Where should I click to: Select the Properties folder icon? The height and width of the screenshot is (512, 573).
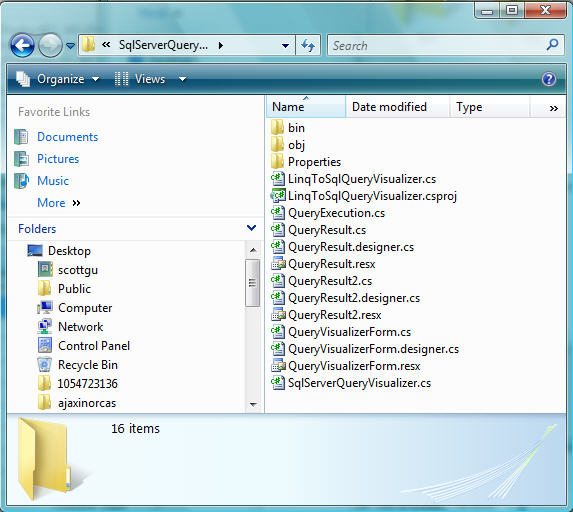(277, 161)
